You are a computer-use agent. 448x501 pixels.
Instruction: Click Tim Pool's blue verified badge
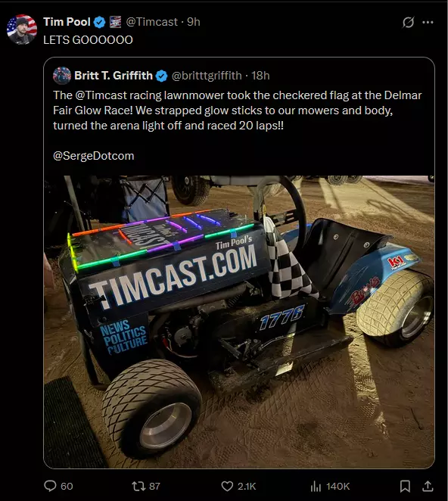click(x=100, y=22)
